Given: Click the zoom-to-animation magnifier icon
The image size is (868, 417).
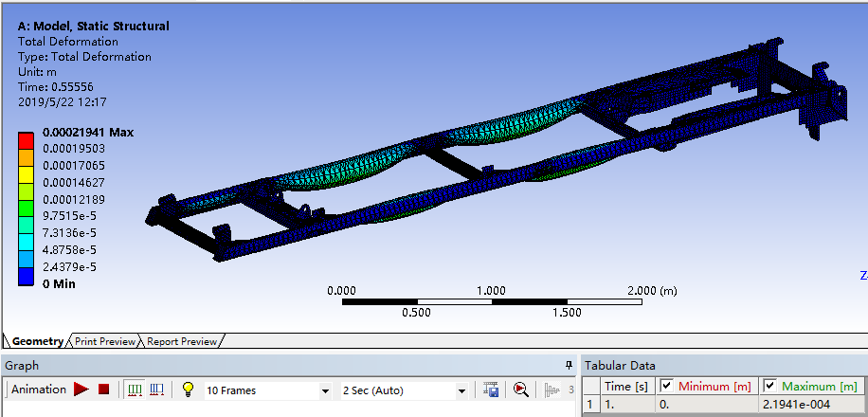Looking at the screenshot, I should [520, 390].
